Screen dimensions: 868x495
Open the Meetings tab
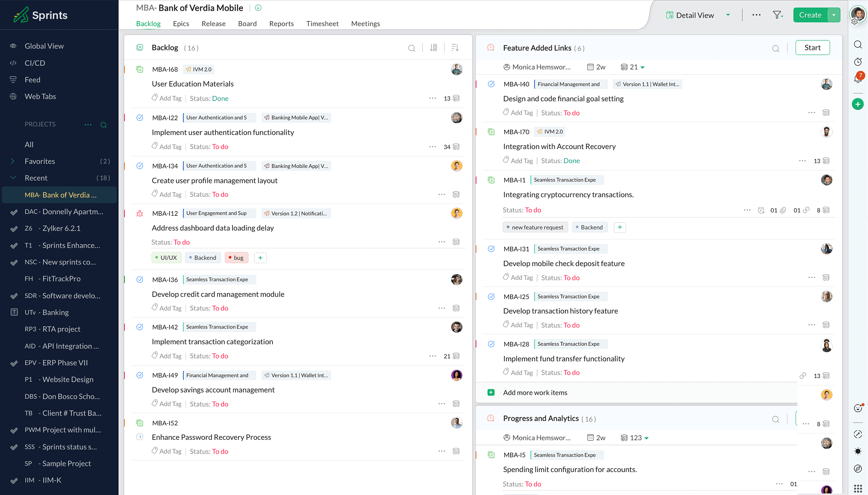[x=365, y=24]
